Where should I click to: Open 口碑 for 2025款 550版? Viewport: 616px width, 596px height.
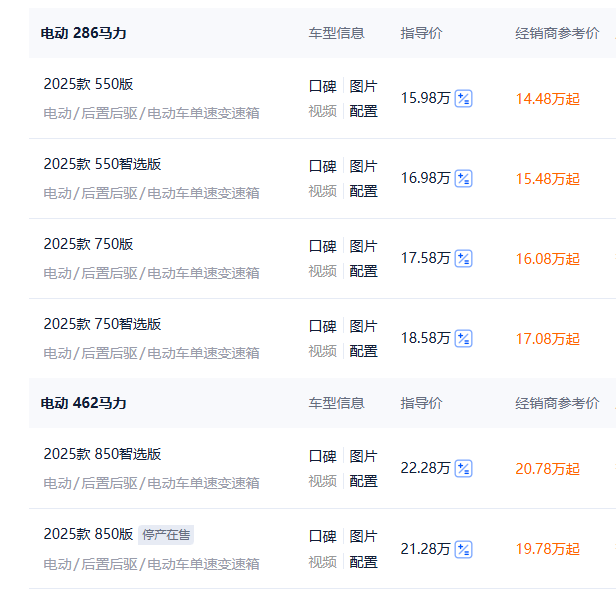322,86
